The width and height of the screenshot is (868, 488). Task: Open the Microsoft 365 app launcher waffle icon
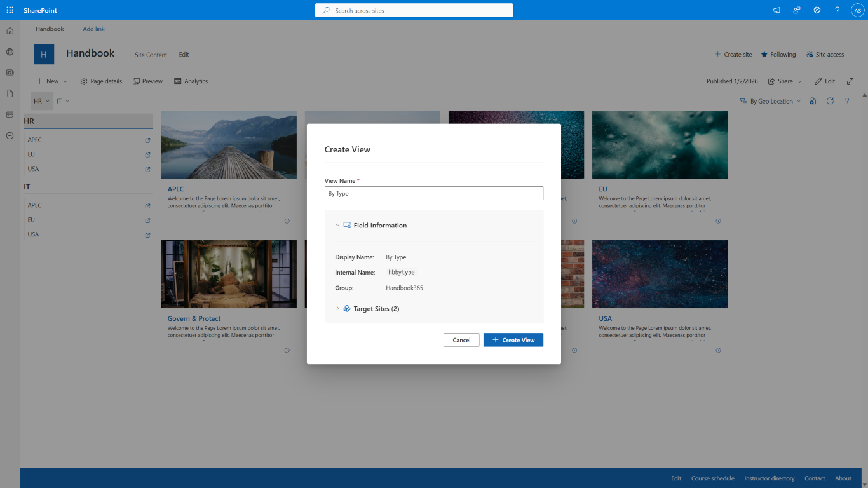coord(9,10)
